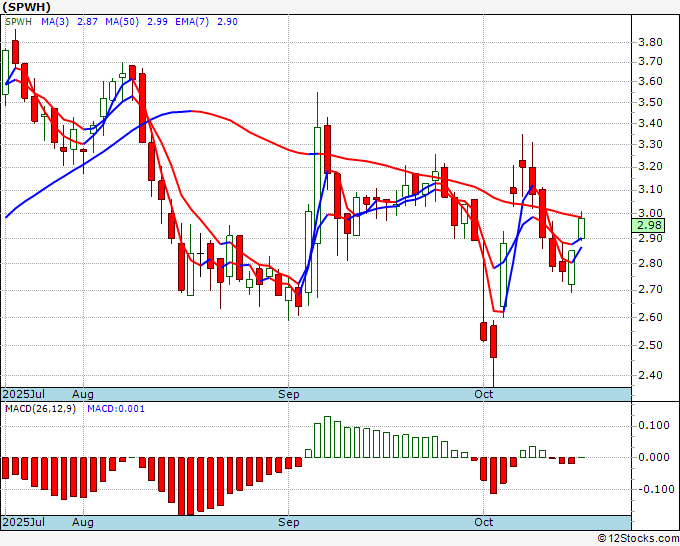Click the 0.000 MACD axis label
This screenshot has height=546, width=680.
click(x=654, y=457)
